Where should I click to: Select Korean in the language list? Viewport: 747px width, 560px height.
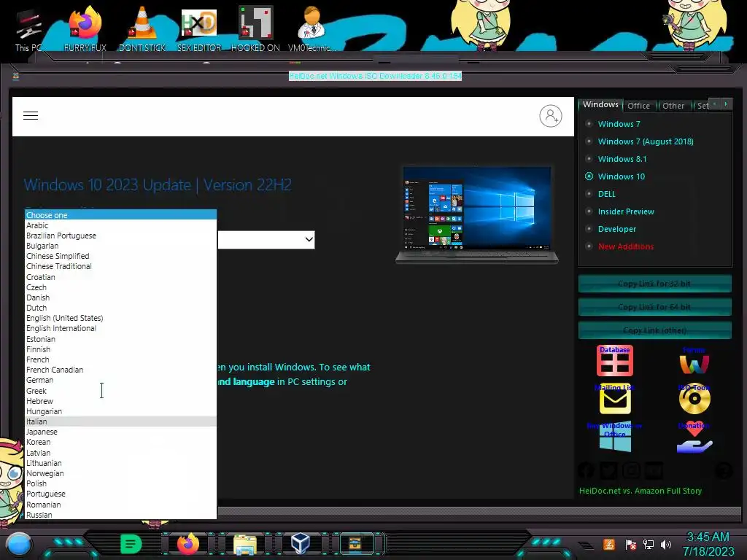(120, 442)
